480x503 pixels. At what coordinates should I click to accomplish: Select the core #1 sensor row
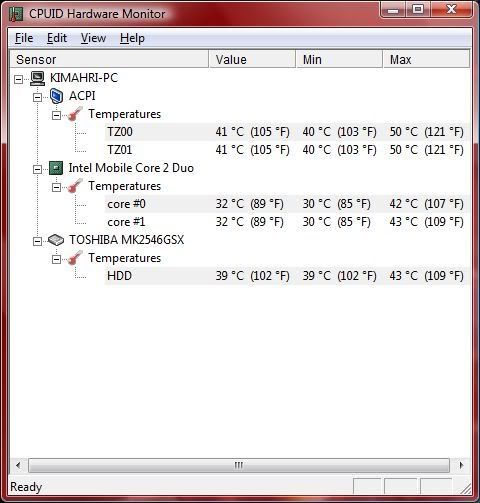click(287, 222)
